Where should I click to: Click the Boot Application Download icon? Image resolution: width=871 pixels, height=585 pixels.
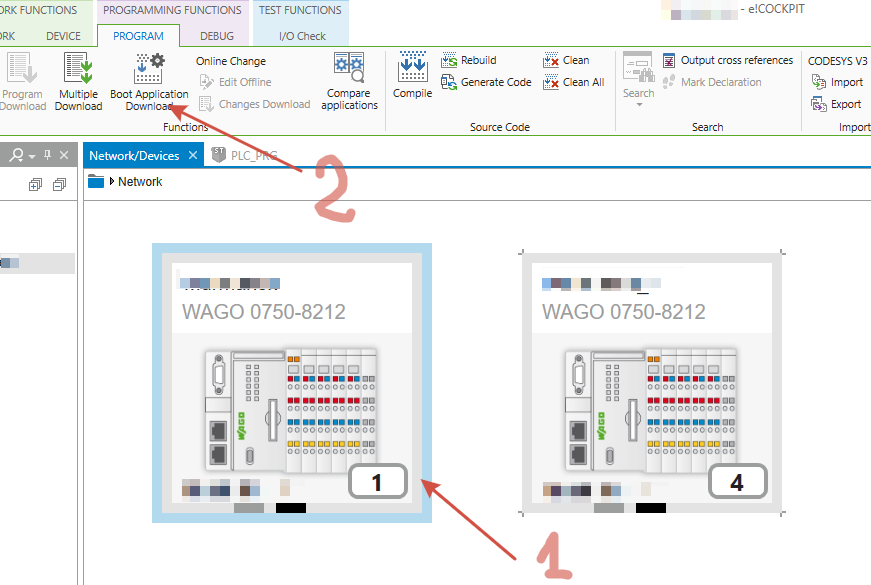pyautogui.click(x=149, y=68)
